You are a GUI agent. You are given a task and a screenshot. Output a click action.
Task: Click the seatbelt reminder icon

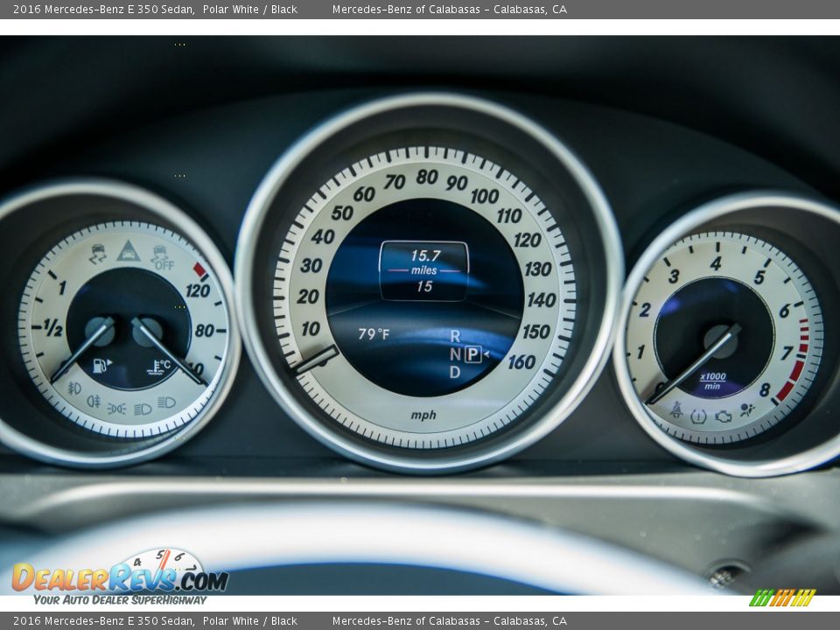coord(676,411)
